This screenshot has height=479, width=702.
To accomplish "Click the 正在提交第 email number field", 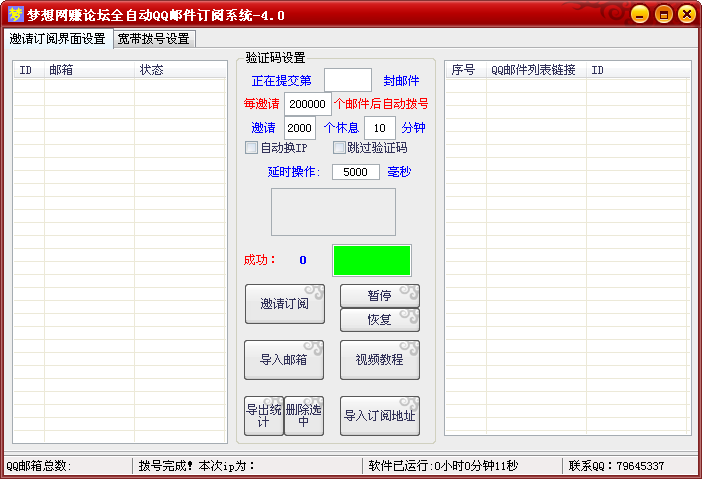I will point(348,80).
